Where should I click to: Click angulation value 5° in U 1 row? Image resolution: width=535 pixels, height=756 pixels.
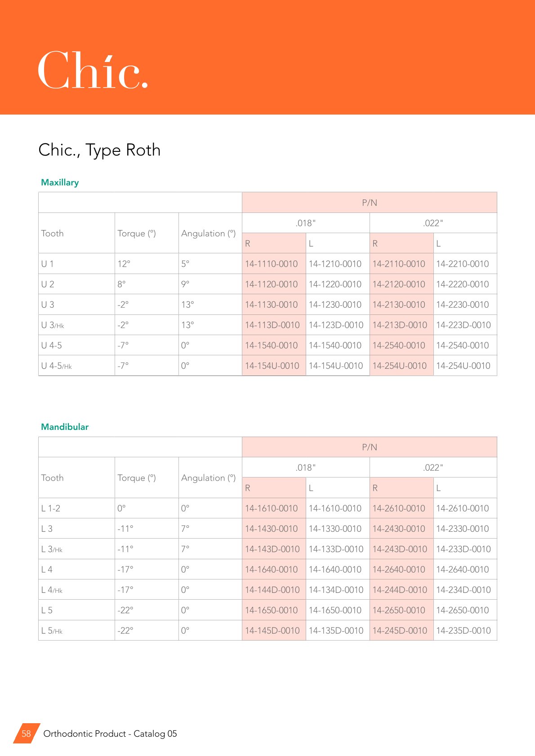[x=185, y=264]
